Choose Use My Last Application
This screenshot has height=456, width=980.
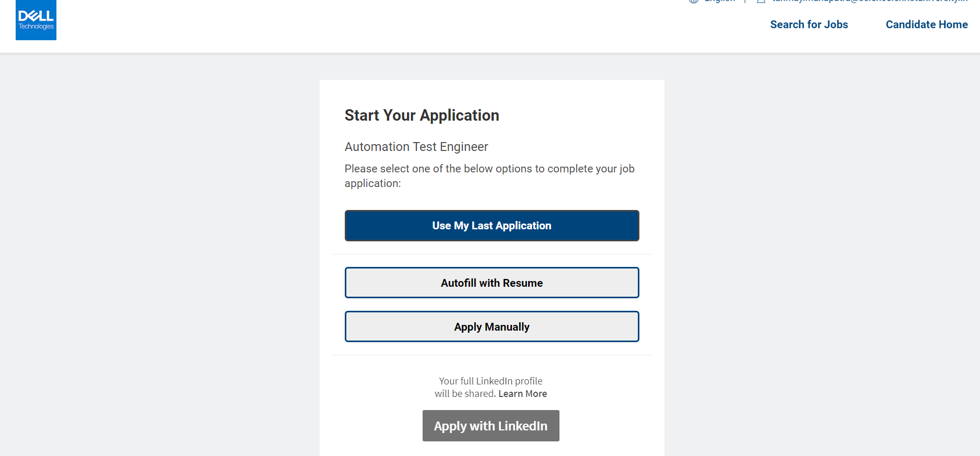[492, 226]
